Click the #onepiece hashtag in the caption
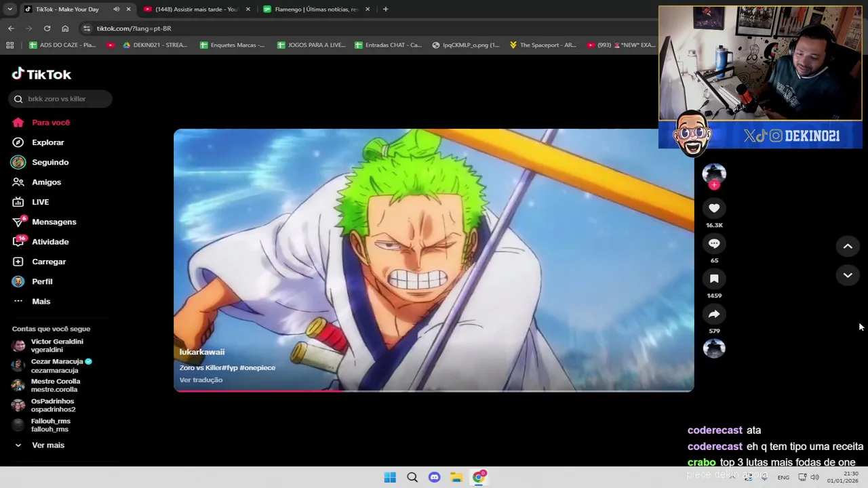The width and height of the screenshot is (868, 488). pos(257,367)
